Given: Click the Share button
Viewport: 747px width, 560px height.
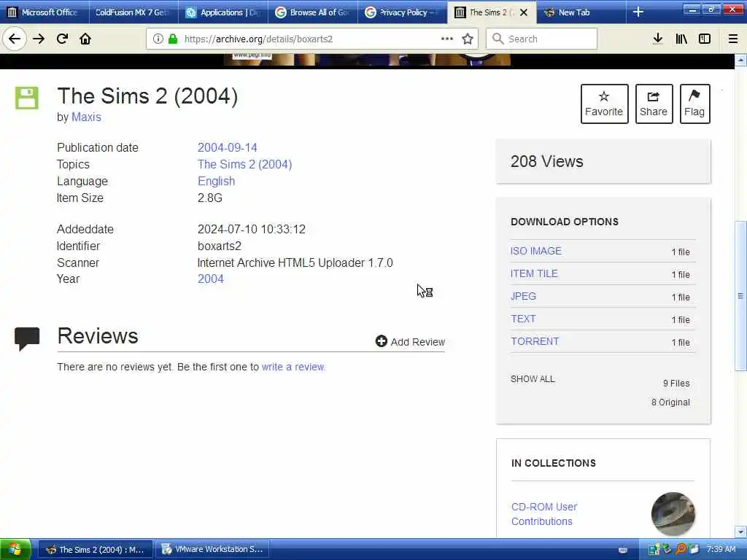Looking at the screenshot, I should click(x=654, y=104).
